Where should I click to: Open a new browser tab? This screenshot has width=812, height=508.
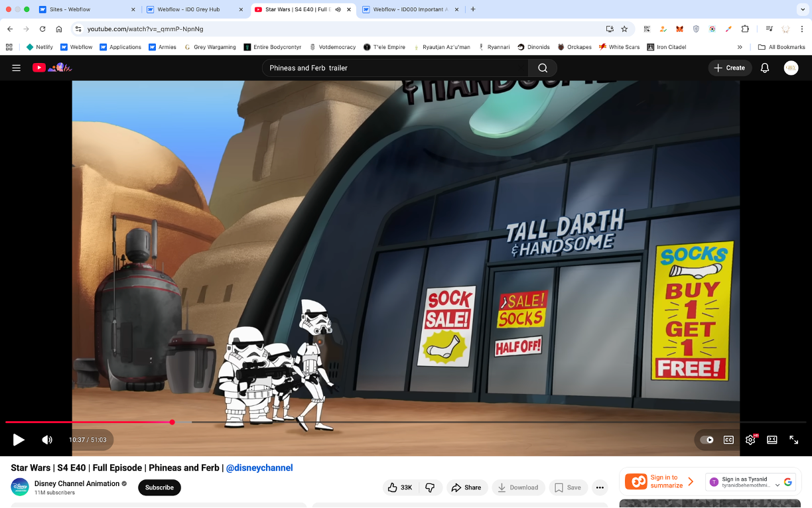(x=473, y=9)
